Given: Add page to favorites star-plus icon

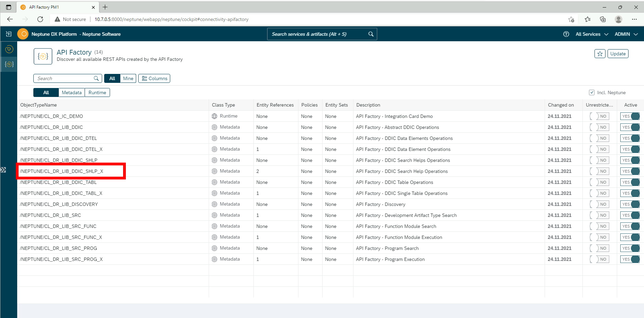Looking at the screenshot, I should click(571, 19).
